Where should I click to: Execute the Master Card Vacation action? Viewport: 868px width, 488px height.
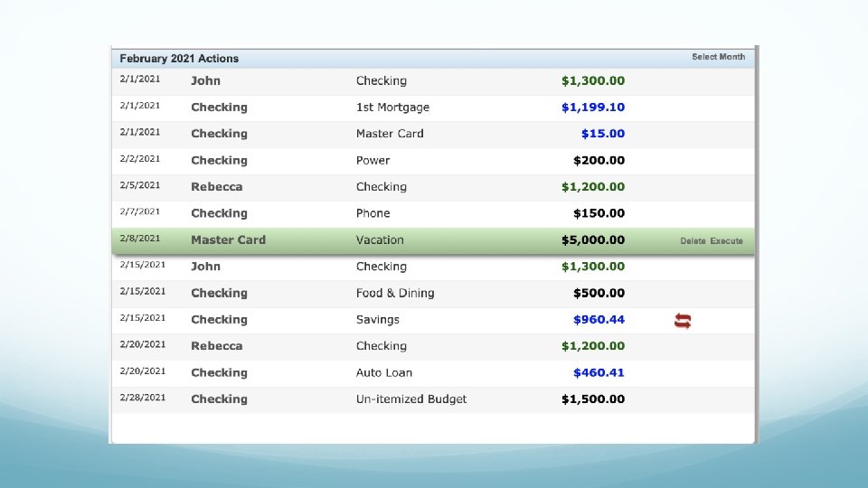click(x=726, y=240)
